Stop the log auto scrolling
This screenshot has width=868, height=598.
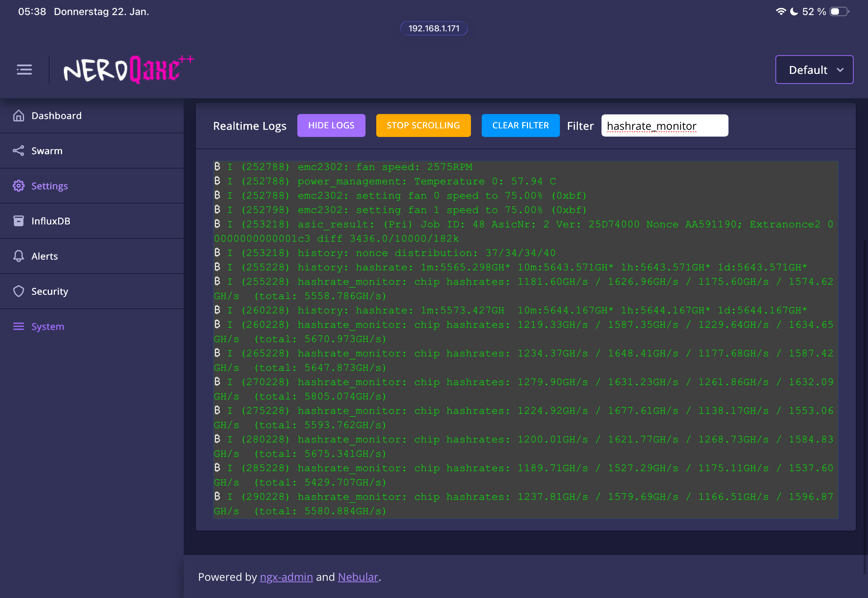tap(423, 125)
